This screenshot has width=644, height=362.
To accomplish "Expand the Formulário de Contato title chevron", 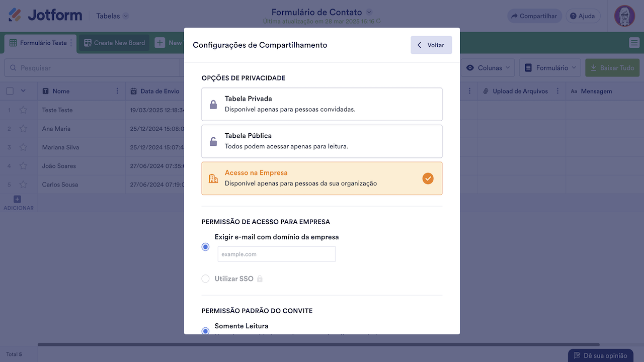I will [369, 12].
